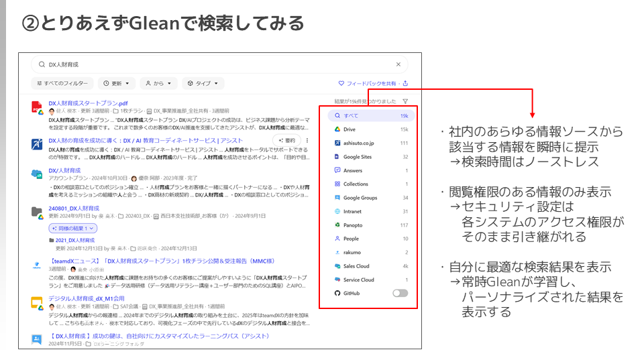
Task: Open すべてのフィルター button
Action: pyautogui.click(x=62, y=83)
